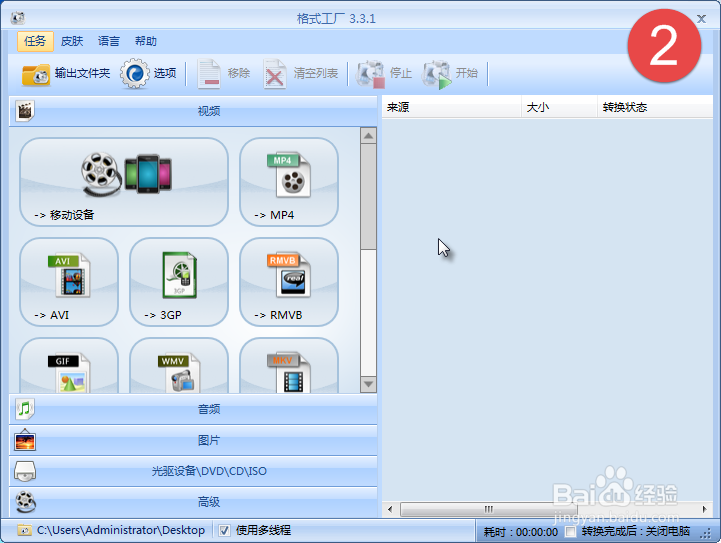
Task: Expand the 光驱设备\DVD\CD\ISO category
Action: coord(193,471)
